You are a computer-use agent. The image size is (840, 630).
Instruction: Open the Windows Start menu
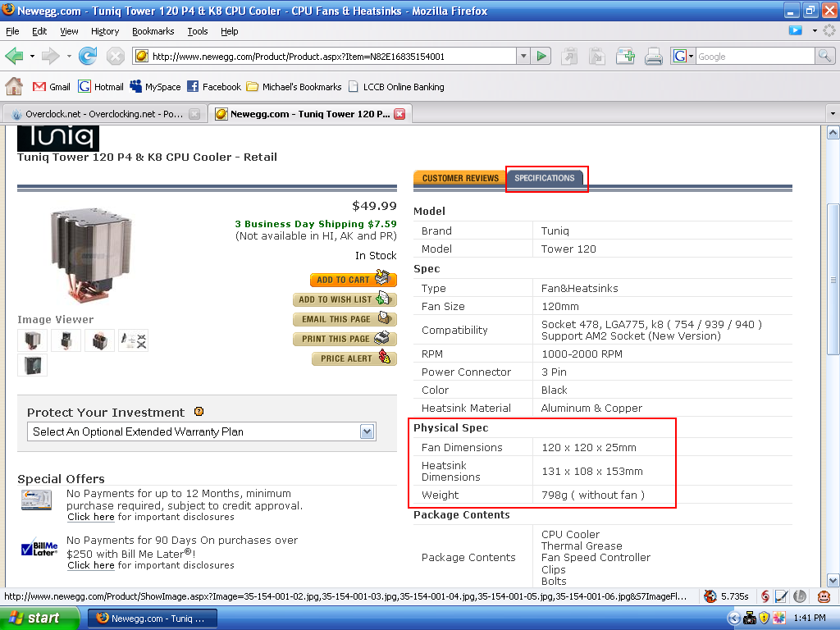coord(39,619)
